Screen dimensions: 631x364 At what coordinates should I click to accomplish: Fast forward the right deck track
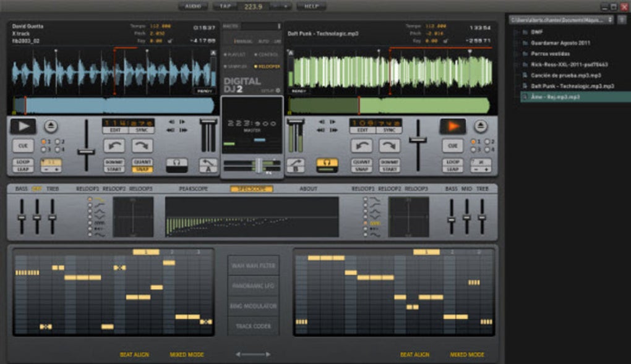coord(333,130)
